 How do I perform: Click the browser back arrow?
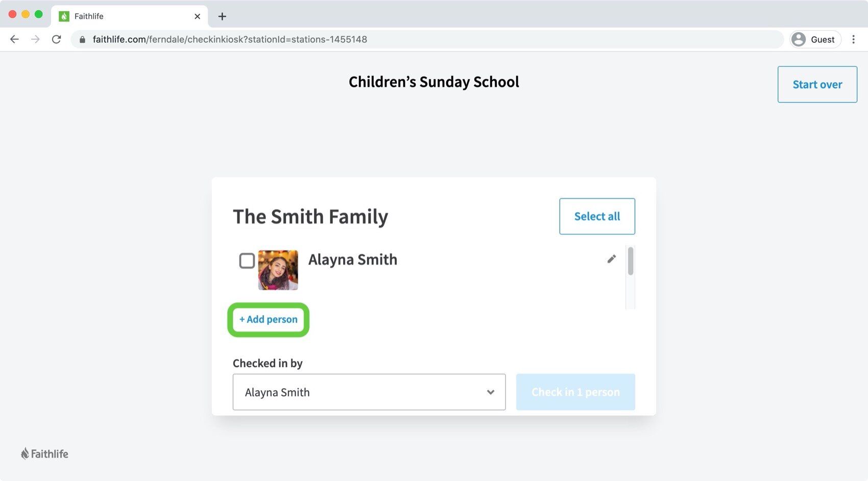(x=14, y=39)
